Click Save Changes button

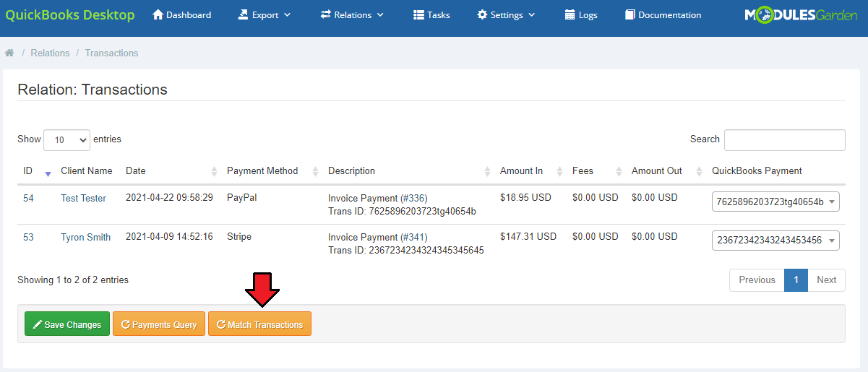pyautogui.click(x=67, y=324)
